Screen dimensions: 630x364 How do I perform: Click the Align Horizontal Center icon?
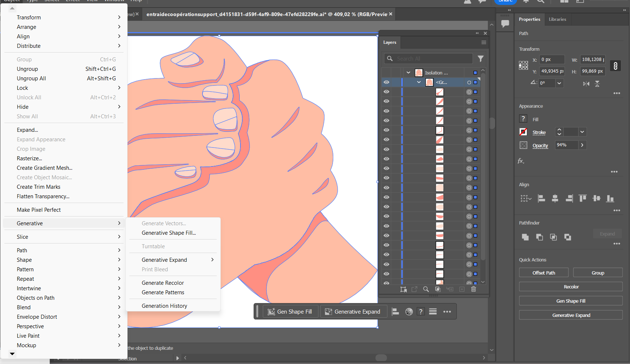click(555, 198)
